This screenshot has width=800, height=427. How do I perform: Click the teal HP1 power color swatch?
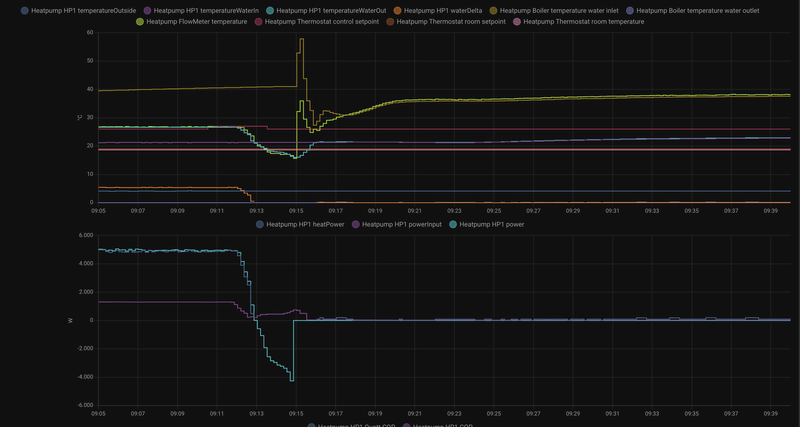coord(453,224)
